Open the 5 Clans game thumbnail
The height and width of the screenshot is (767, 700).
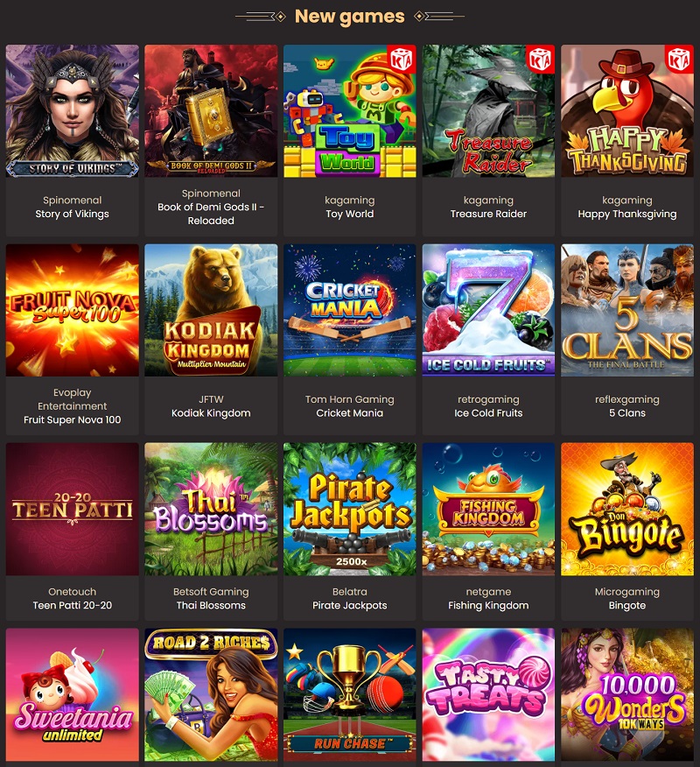[627, 310]
